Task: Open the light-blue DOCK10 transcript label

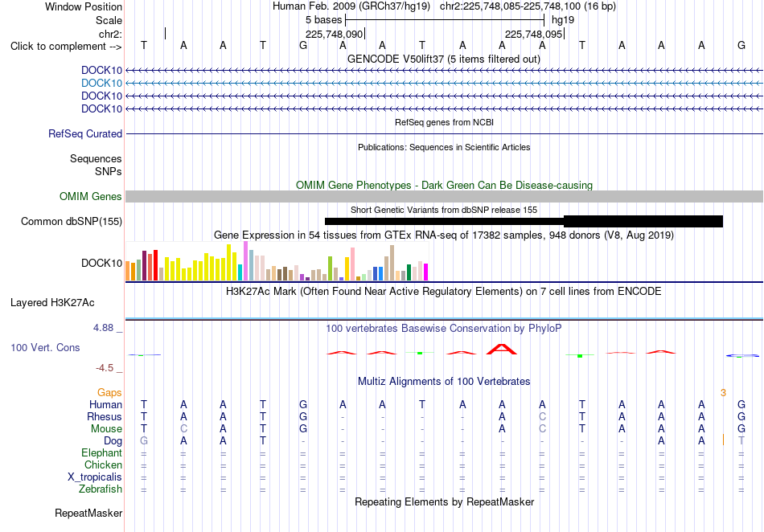Action: (101, 84)
